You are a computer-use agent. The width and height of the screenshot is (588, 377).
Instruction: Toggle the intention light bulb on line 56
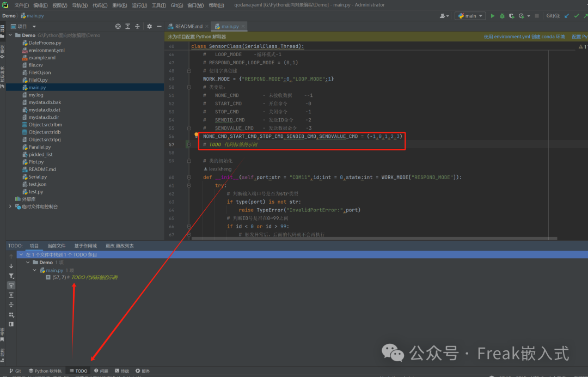pos(197,135)
